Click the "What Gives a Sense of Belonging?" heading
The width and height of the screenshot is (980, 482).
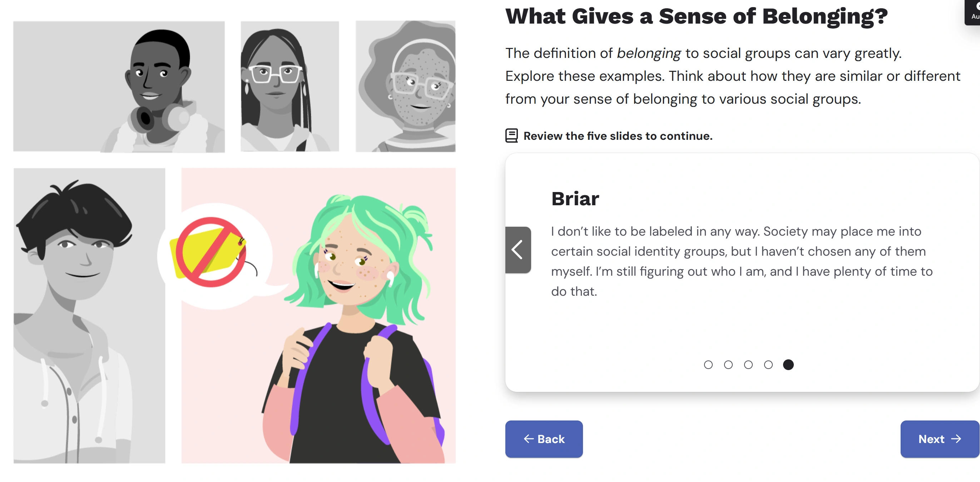pos(696,17)
